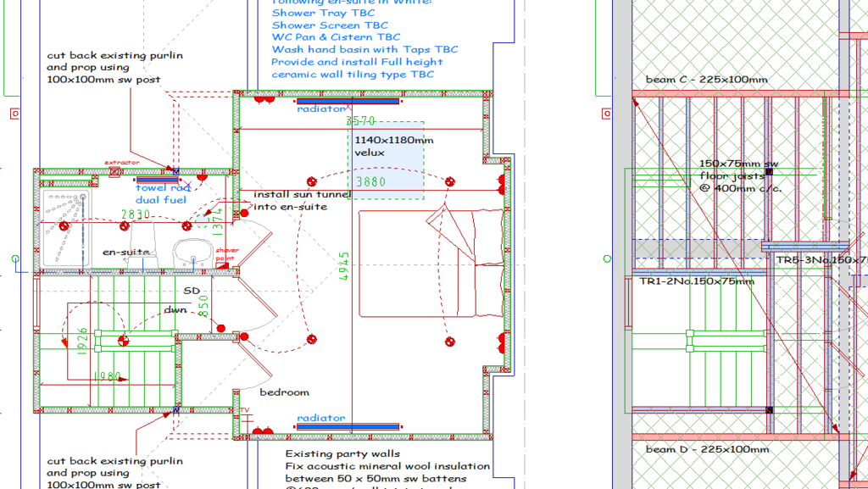Select the wash hand basin symbol
Screen dimensions: 868x489
click(x=194, y=249)
